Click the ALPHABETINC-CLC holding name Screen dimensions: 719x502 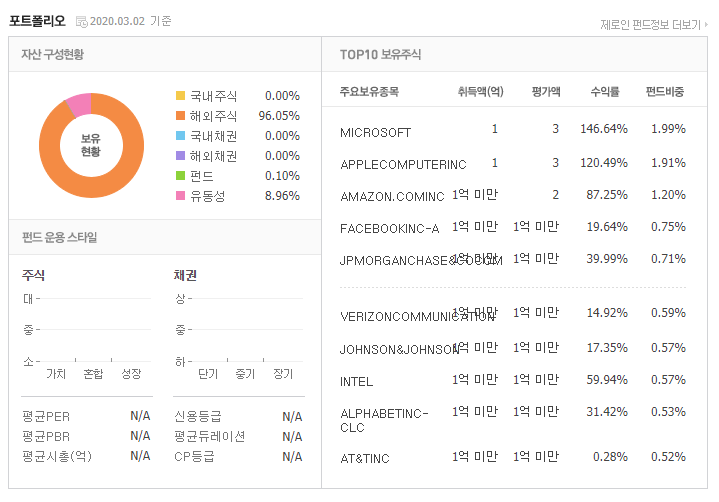pos(384,420)
